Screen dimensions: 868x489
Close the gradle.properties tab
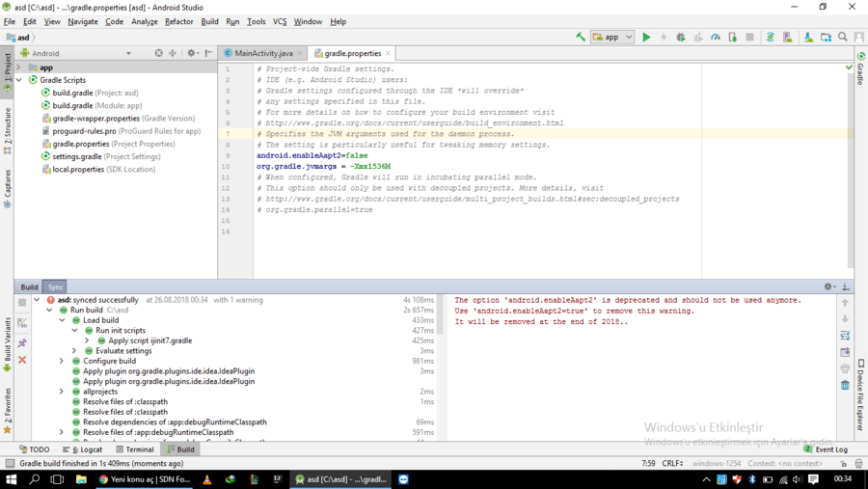388,53
